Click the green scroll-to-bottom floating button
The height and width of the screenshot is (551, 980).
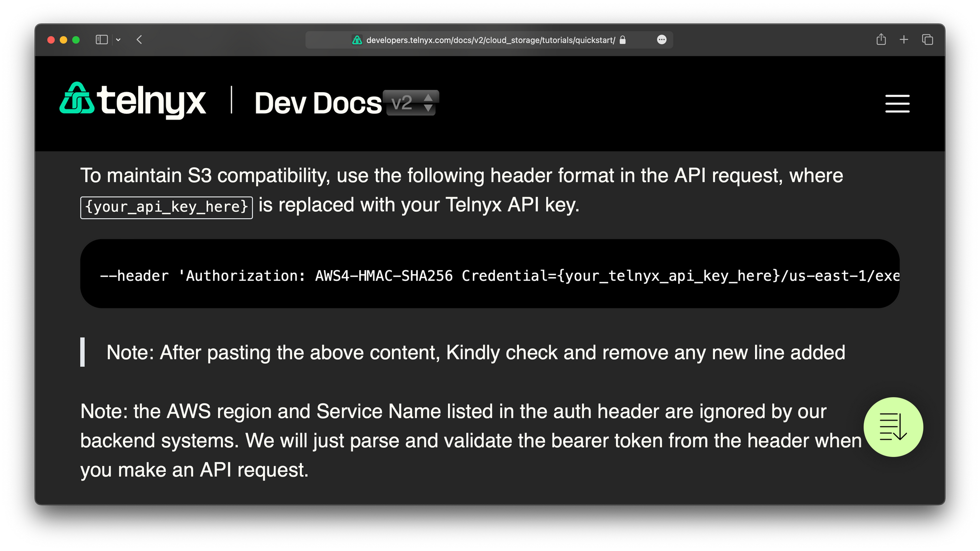click(x=893, y=427)
